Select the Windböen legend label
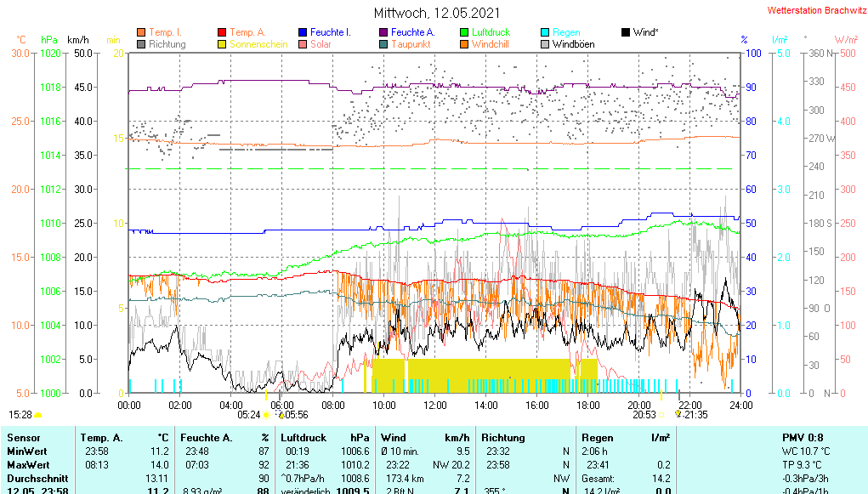 tap(573, 44)
